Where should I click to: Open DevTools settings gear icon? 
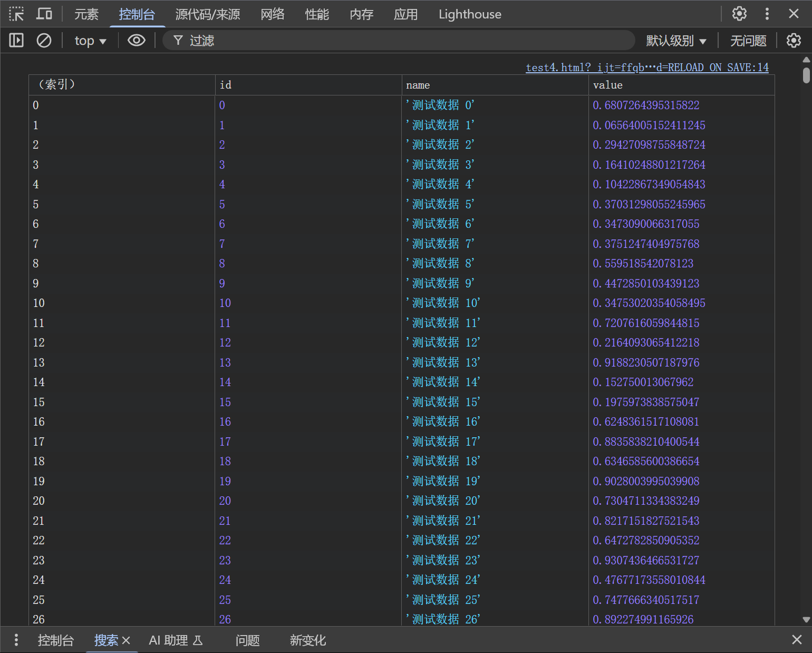pyautogui.click(x=739, y=14)
